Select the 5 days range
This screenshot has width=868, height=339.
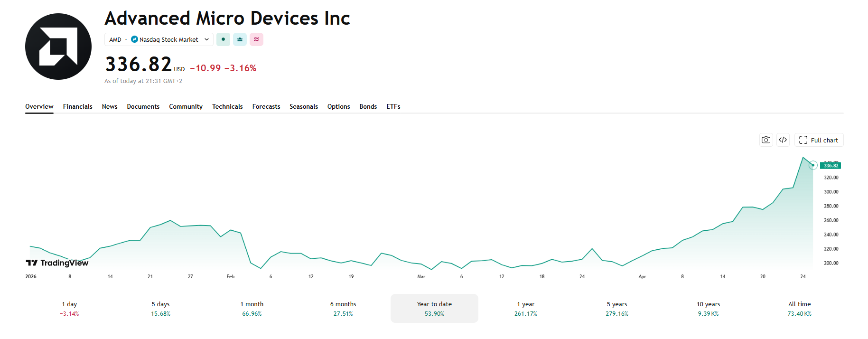click(160, 309)
